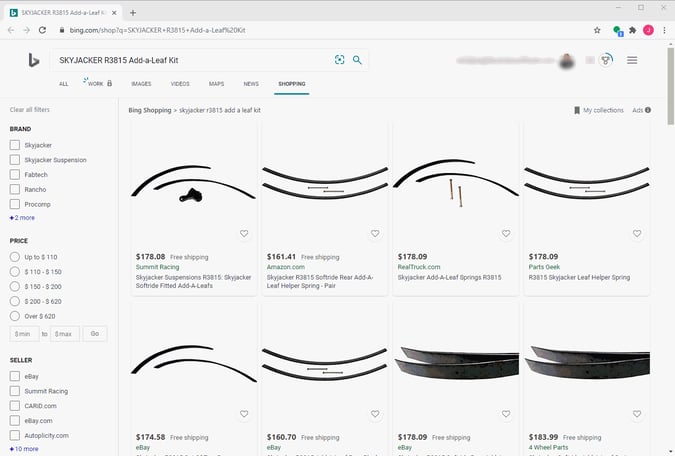Click the $max price field
Viewport: 675px width, 456px height.
tap(65, 334)
